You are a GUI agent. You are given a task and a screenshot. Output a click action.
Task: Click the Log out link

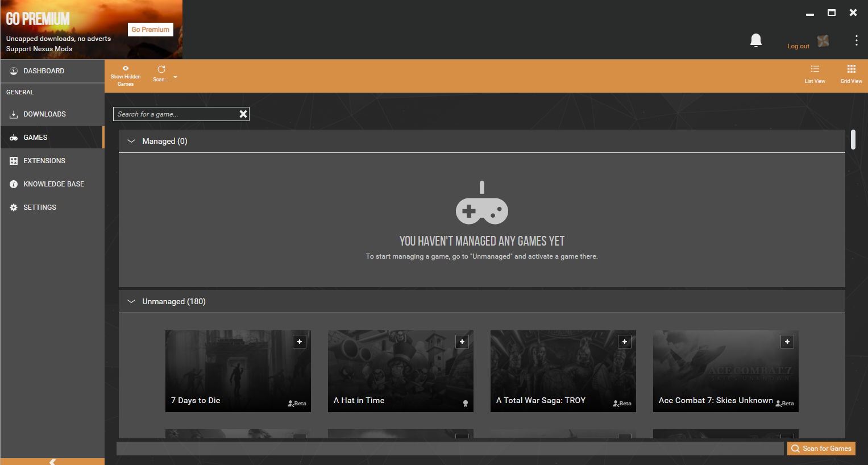(798, 47)
